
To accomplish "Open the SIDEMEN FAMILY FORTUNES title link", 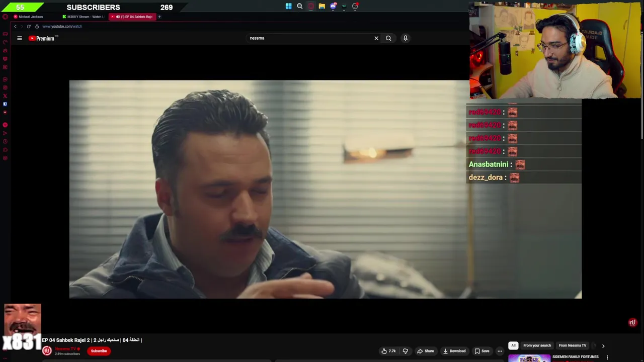I will click(x=576, y=357).
